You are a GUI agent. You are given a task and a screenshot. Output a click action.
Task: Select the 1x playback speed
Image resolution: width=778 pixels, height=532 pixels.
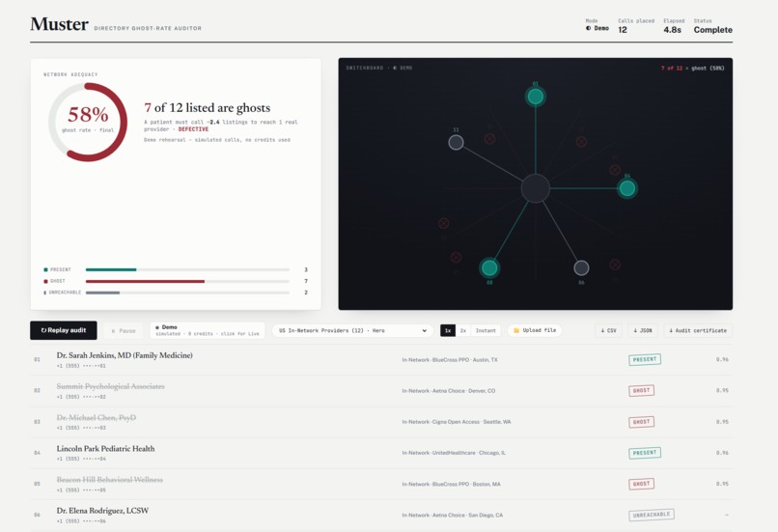coord(448,330)
